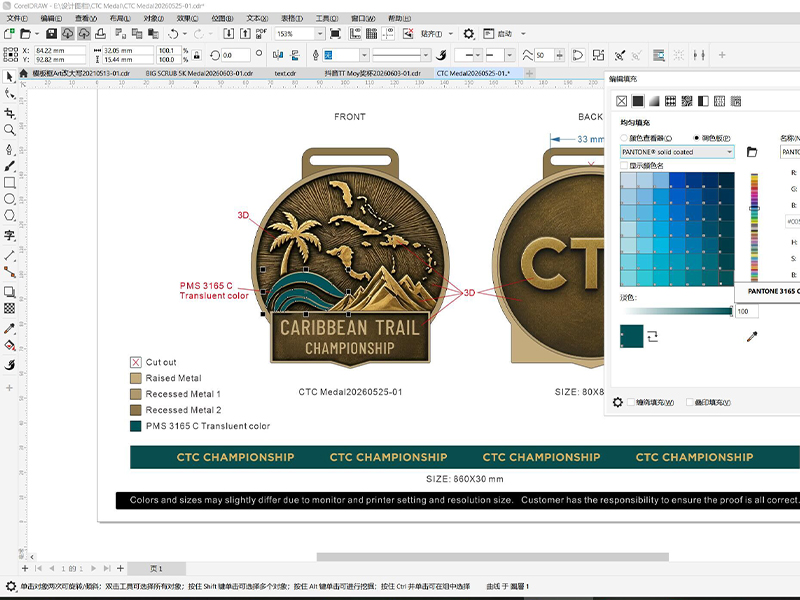Choose the Fountain Fill type icon
800x600 pixels.
pos(654,101)
